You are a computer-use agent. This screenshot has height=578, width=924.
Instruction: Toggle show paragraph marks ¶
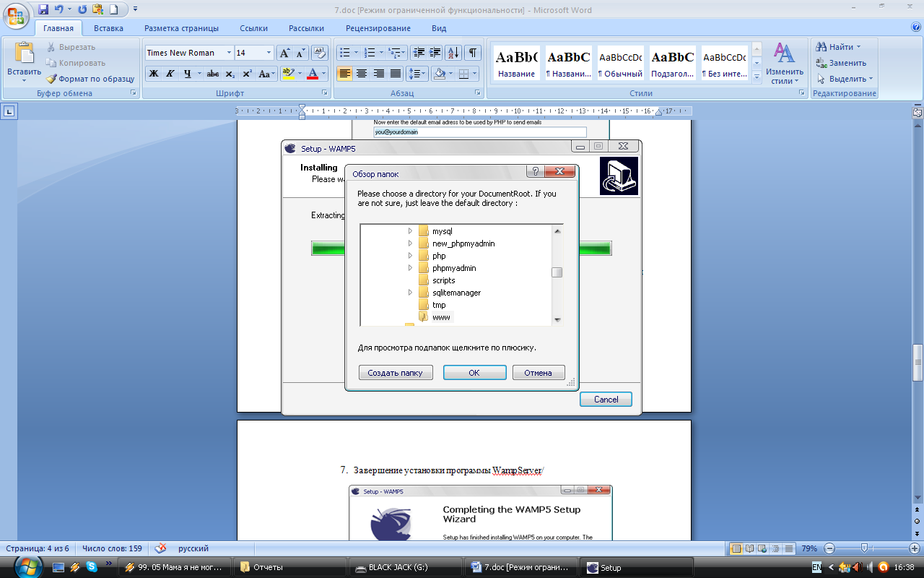473,53
